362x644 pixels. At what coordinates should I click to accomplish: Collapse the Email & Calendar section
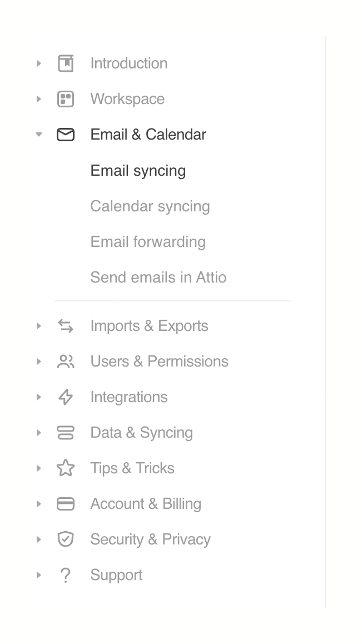tap(38, 134)
